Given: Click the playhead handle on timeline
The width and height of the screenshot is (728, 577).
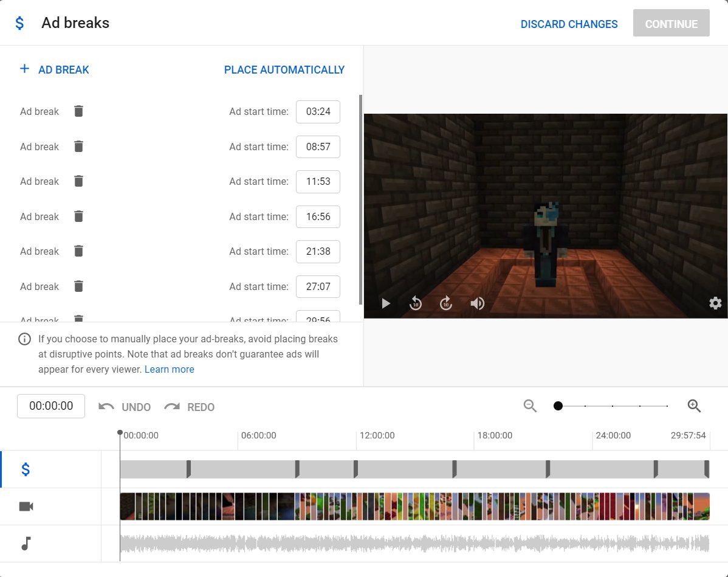Looking at the screenshot, I should click(x=120, y=432).
